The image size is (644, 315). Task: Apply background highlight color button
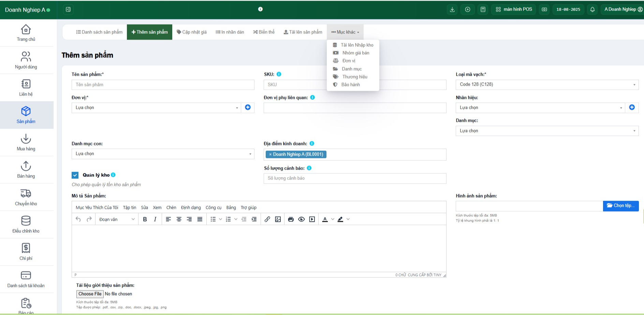point(340,219)
